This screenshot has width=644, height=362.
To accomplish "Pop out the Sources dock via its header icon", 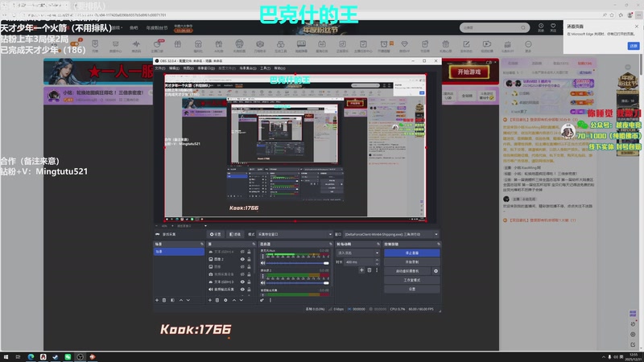I will [x=254, y=245].
